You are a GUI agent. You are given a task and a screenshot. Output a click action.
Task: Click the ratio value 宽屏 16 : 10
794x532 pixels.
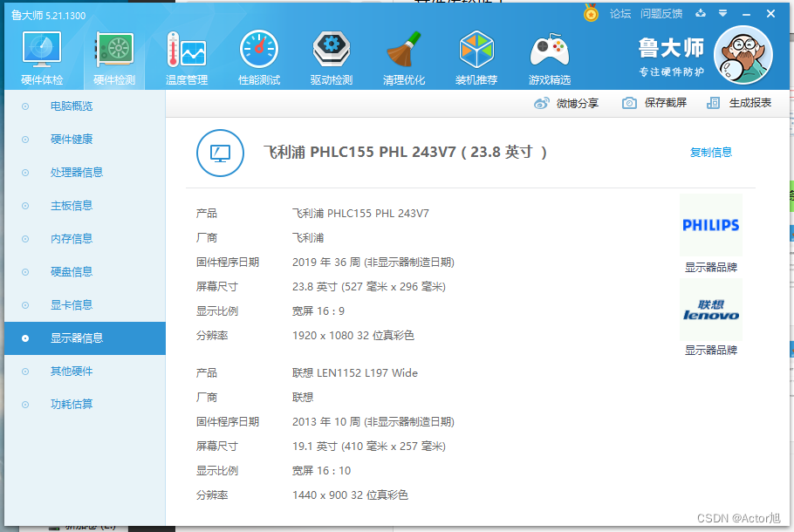(x=321, y=471)
